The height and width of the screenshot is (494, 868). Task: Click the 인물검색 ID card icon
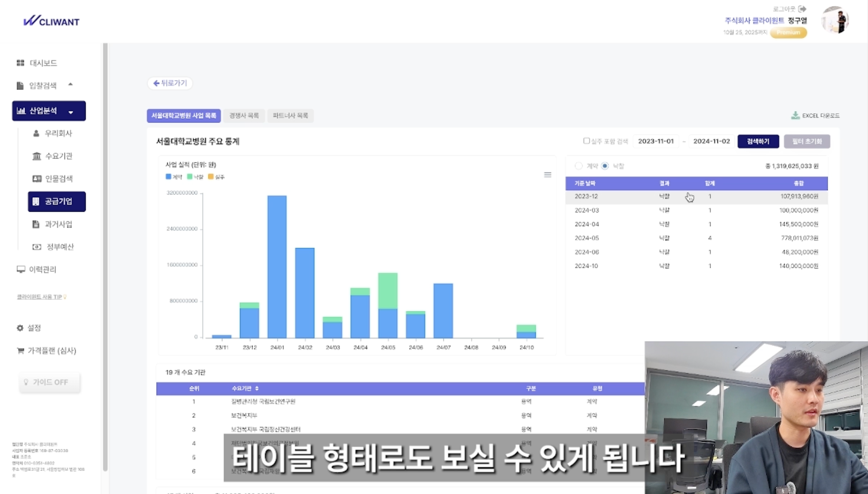coord(37,179)
